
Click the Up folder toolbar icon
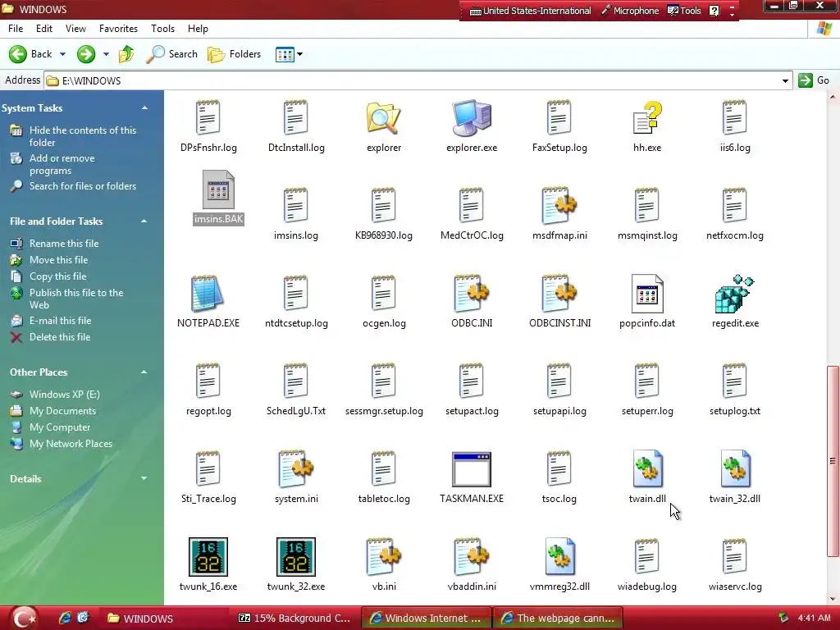point(126,54)
